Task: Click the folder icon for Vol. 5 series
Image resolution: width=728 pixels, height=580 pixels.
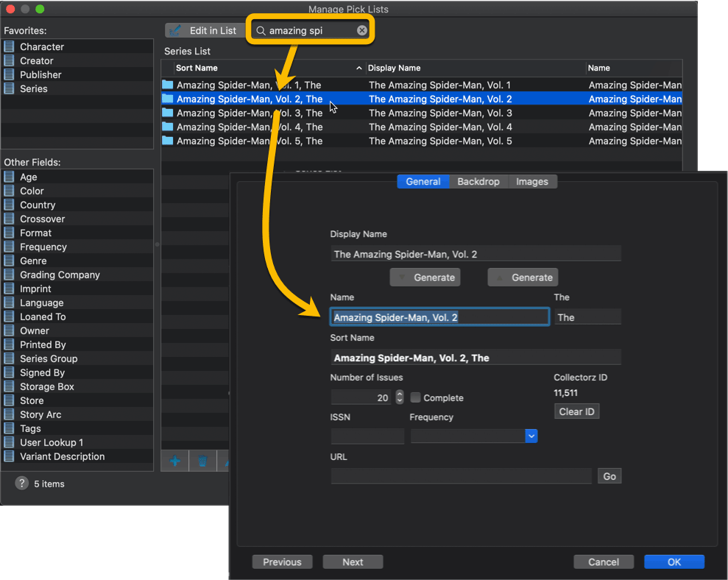Action: 168,141
